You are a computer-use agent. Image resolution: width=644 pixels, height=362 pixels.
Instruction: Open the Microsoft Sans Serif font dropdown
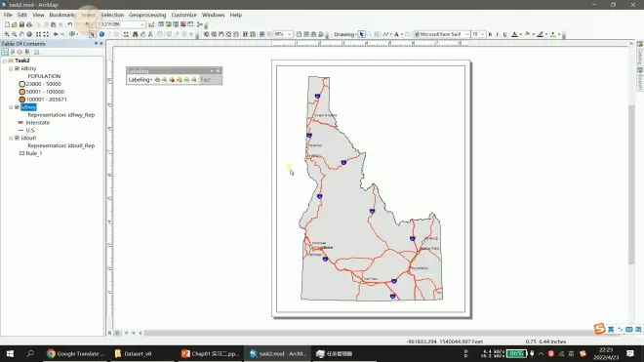tap(467, 34)
